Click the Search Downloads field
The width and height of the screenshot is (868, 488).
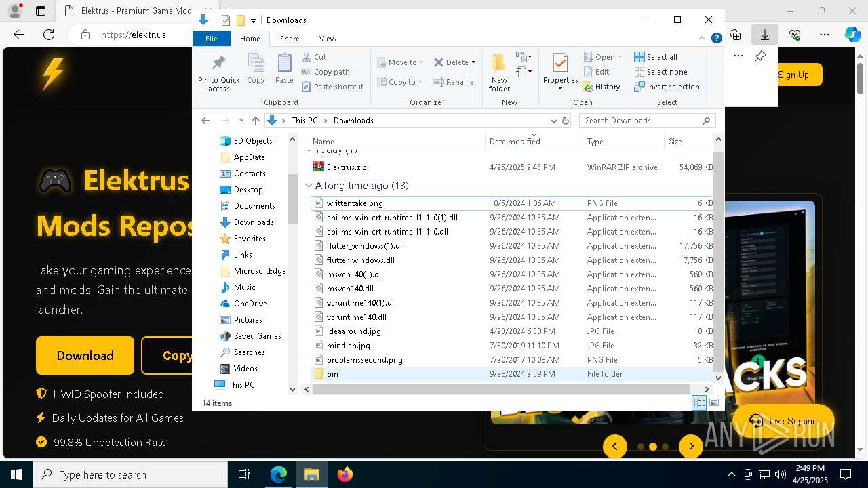point(648,121)
